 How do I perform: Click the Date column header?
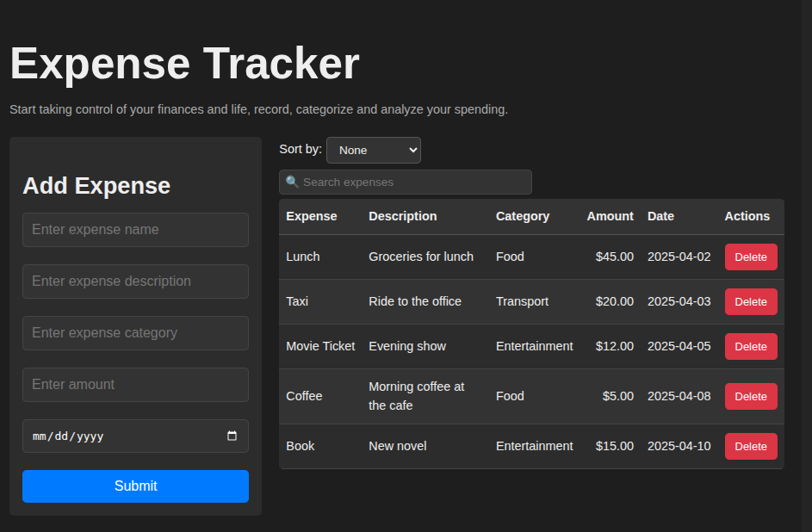(x=660, y=216)
